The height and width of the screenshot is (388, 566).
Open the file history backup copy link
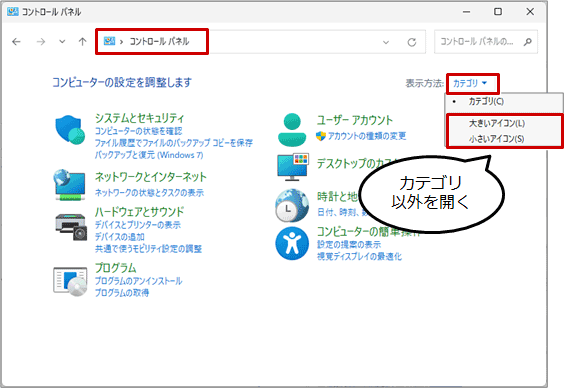(x=174, y=143)
